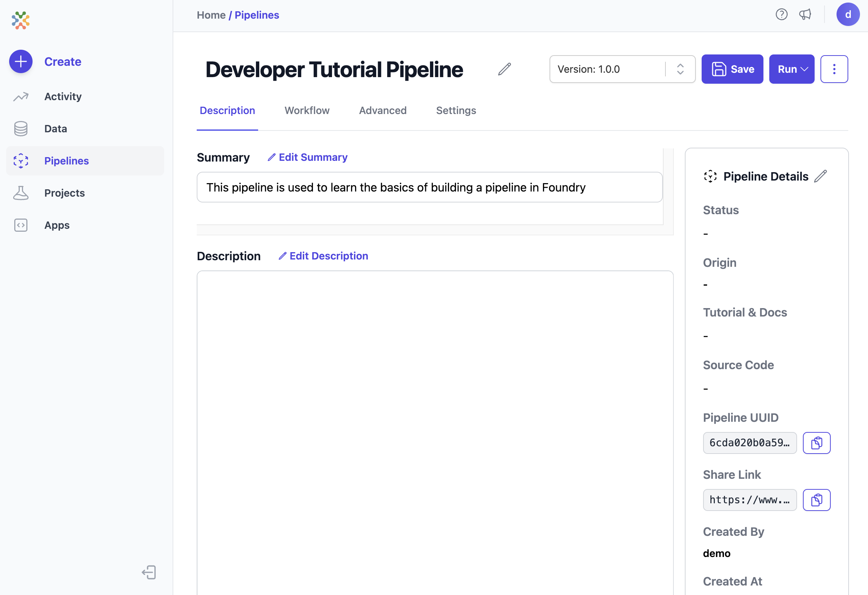Copy the Pipeline UUID to clipboard

(x=816, y=443)
